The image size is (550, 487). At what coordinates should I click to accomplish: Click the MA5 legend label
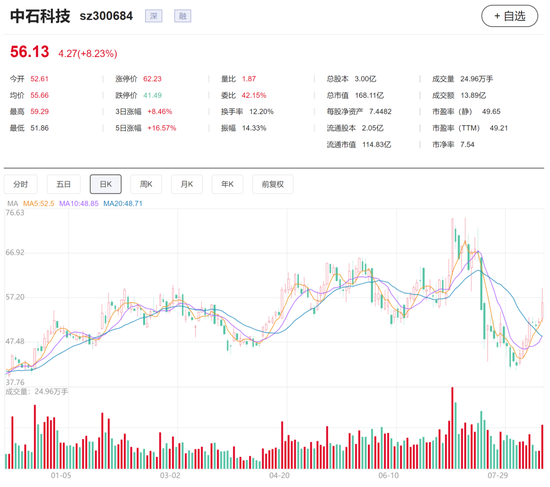[39, 204]
